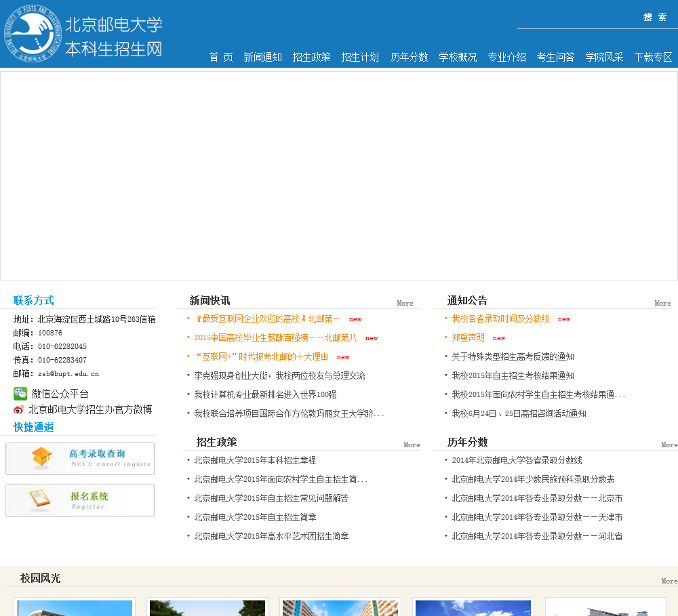Open the 专业介绍 nav item
Image resolution: width=678 pixels, height=616 pixels.
coord(506,57)
